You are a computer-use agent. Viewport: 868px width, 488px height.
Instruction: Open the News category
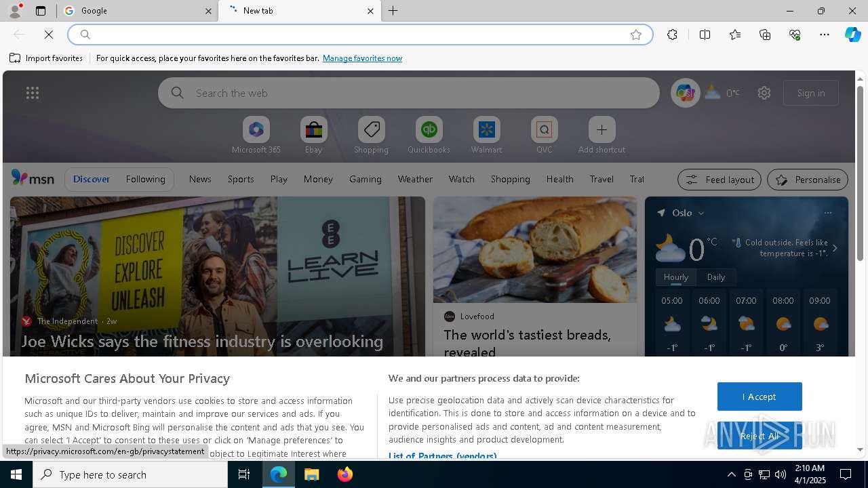(x=200, y=179)
